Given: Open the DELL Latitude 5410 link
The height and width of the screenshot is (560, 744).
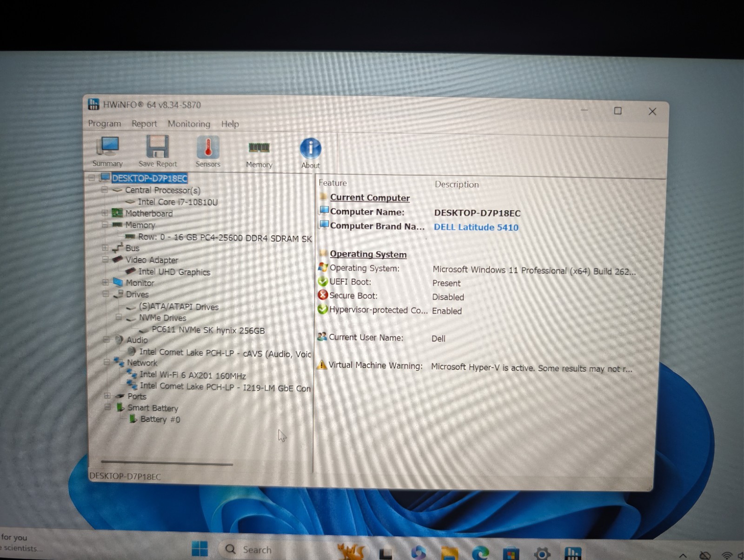Looking at the screenshot, I should 476,227.
